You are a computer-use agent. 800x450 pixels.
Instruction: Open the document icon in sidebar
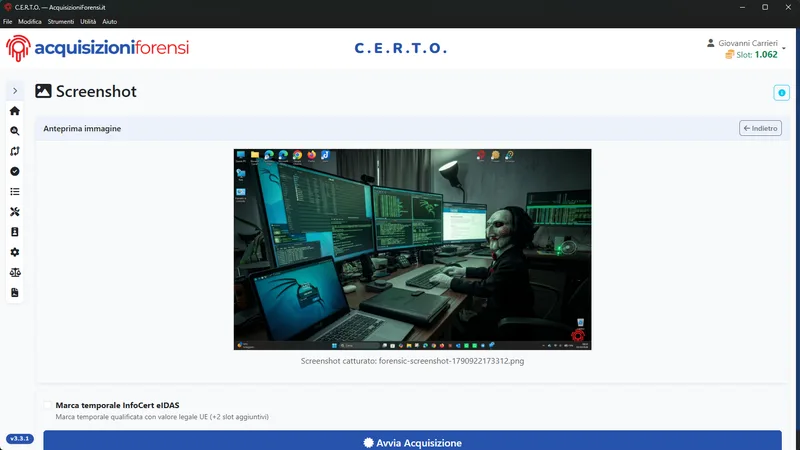[15, 292]
